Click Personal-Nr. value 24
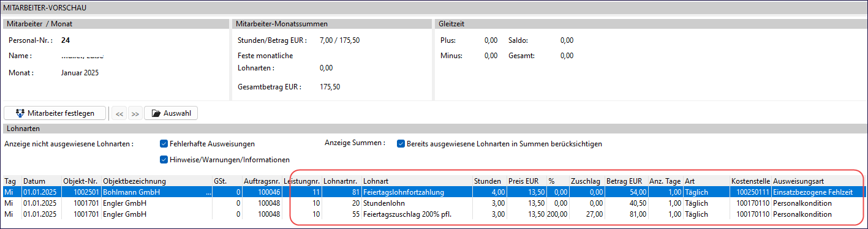Viewport: 868px width, 229px height. 66,40
